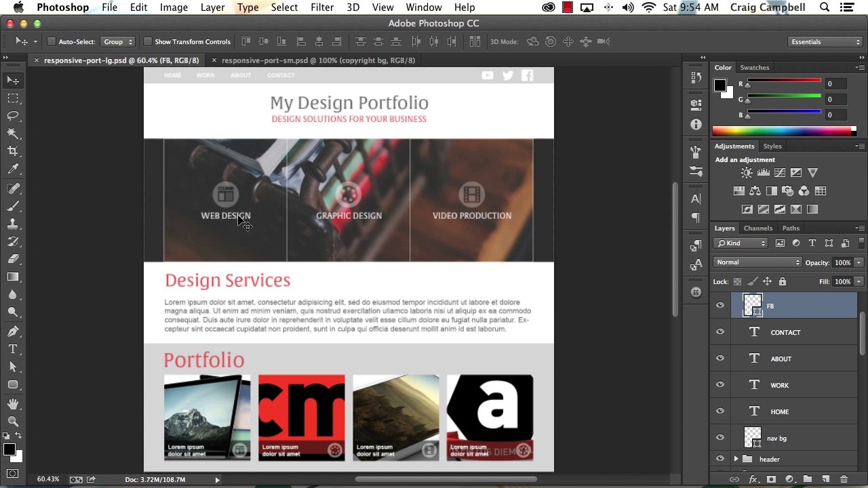
Task: Open the Filter menu
Action: (x=322, y=7)
